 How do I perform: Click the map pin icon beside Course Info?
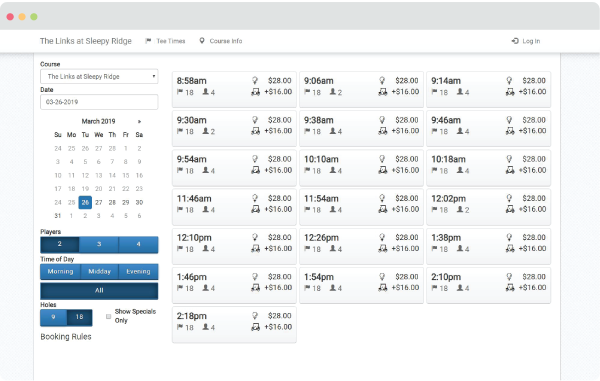[202, 41]
